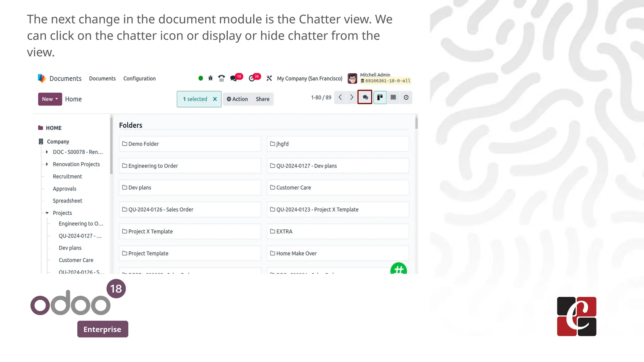Open the Action menu button

237,99
